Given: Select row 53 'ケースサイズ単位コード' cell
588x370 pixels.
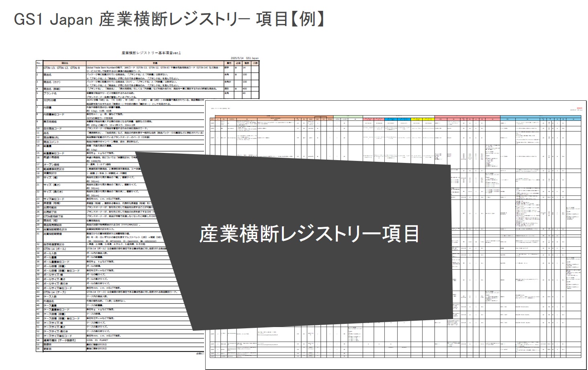Looking at the screenshot, I should pos(64,335).
